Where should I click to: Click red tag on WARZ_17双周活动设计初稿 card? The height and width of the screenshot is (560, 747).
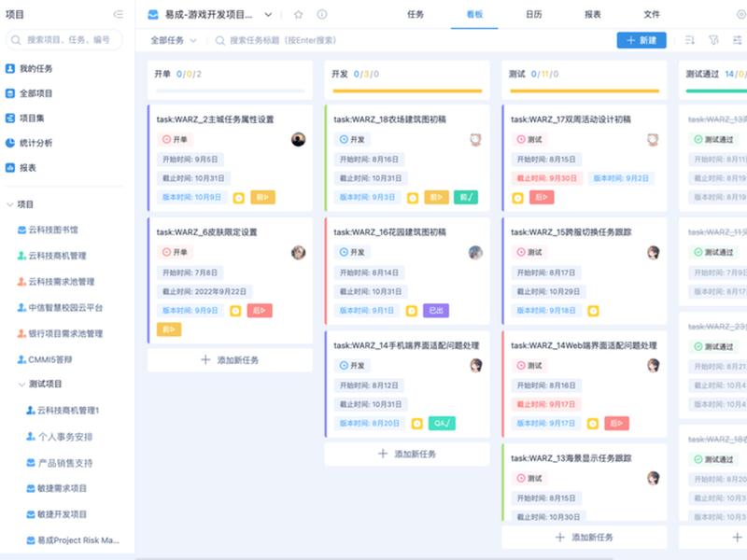[542, 198]
